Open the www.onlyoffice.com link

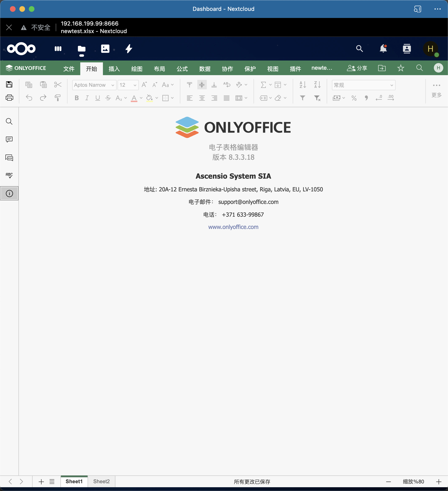pos(233,227)
